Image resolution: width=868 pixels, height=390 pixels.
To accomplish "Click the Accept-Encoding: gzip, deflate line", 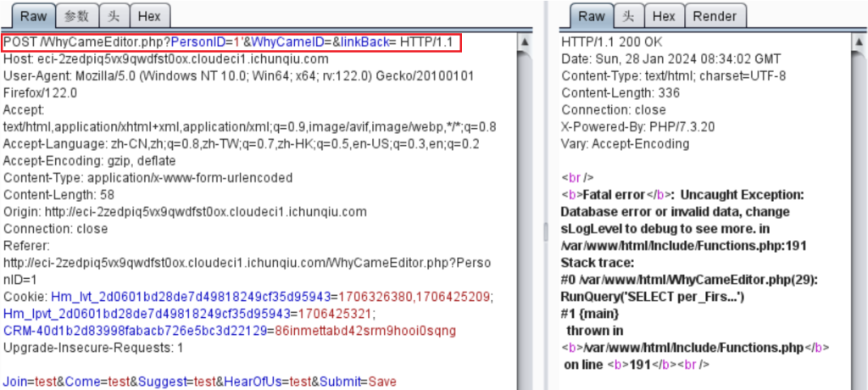I will 89,161.
